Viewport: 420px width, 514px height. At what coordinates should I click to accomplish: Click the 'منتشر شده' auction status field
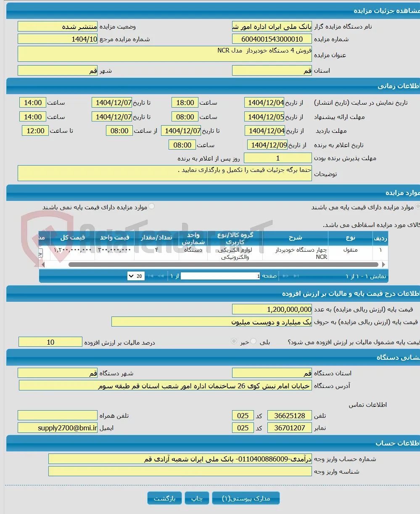[58, 26]
